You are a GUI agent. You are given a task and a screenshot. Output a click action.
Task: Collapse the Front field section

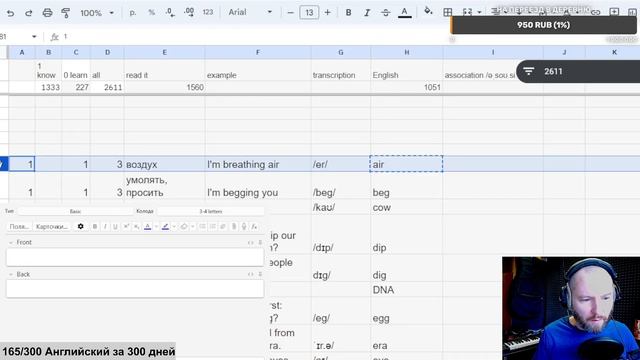pyautogui.click(x=11, y=242)
